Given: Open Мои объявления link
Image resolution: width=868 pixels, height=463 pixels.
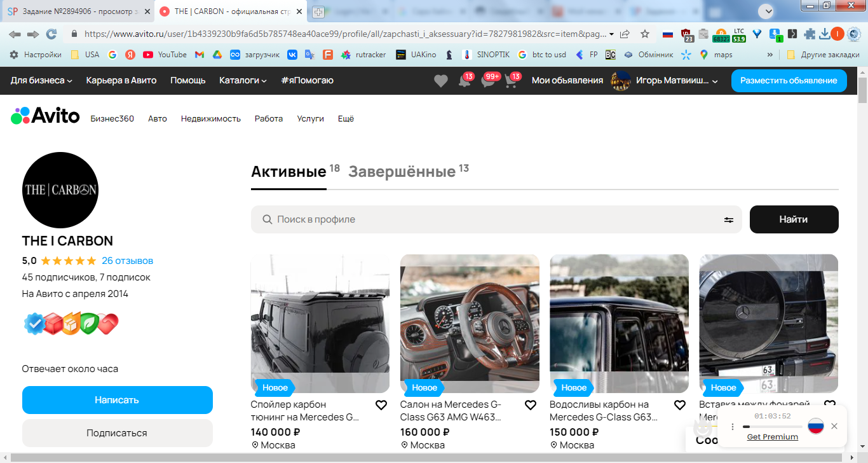Looking at the screenshot, I should [x=567, y=80].
